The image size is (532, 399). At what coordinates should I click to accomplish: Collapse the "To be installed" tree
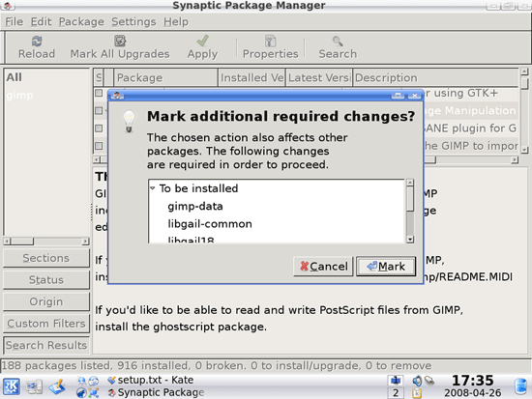pos(153,187)
